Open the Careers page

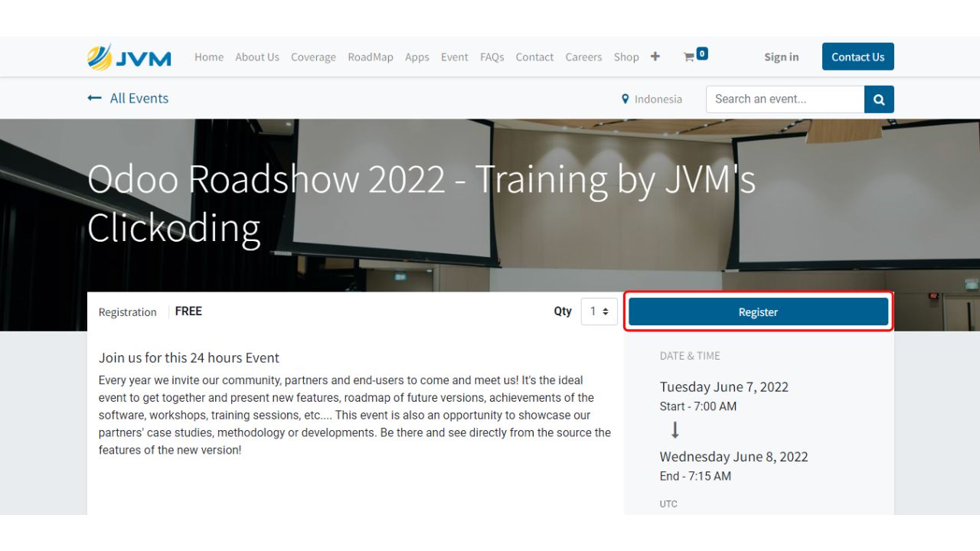583,57
